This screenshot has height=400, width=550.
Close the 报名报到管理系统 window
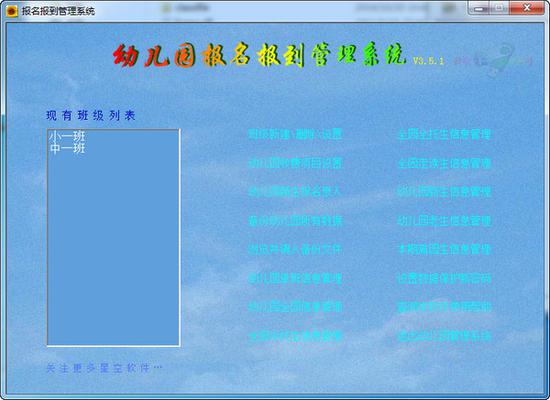click(527, 8)
